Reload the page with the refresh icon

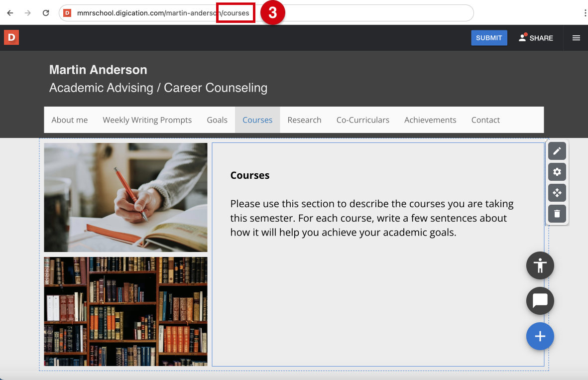pyautogui.click(x=46, y=13)
